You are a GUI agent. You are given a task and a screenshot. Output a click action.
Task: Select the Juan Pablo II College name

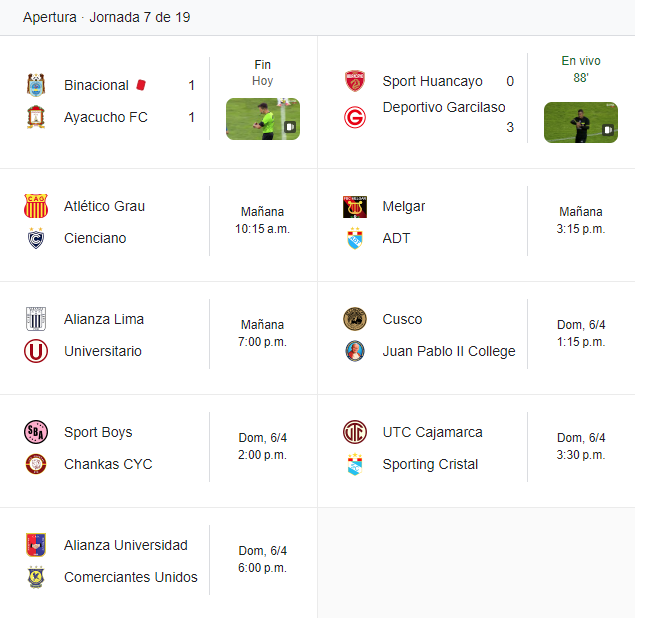449,351
